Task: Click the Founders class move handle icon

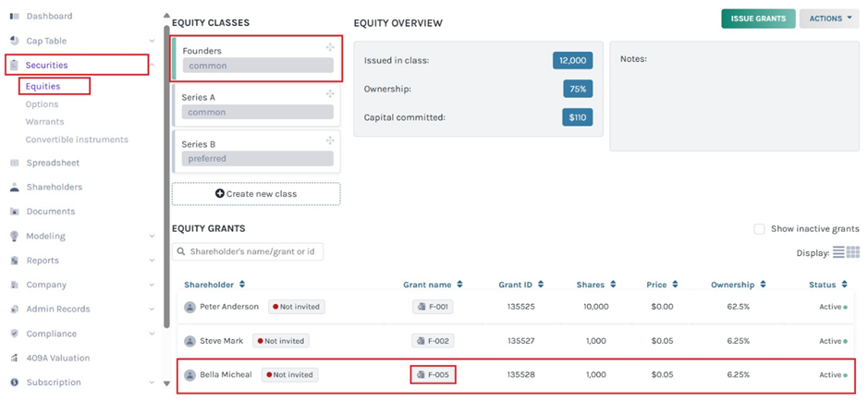Action: (x=330, y=47)
